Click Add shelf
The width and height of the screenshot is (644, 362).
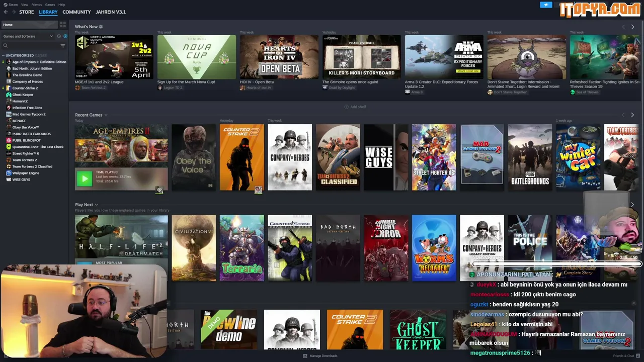(x=355, y=107)
